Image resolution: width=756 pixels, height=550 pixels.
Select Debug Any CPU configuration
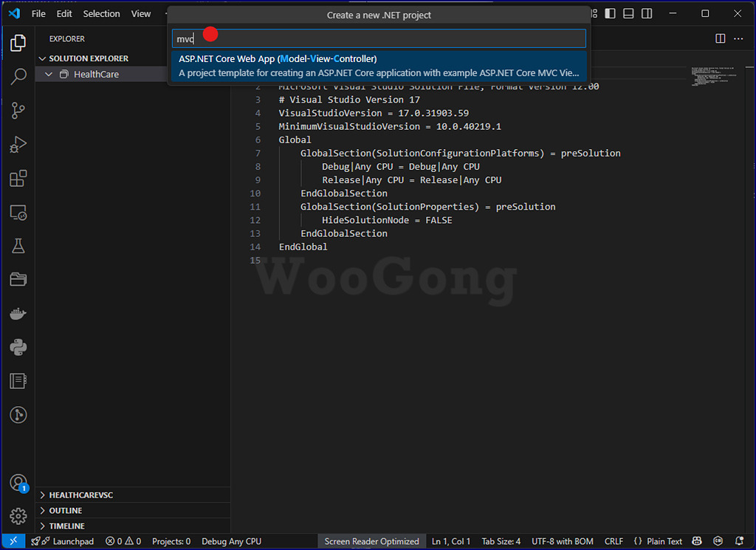231,541
